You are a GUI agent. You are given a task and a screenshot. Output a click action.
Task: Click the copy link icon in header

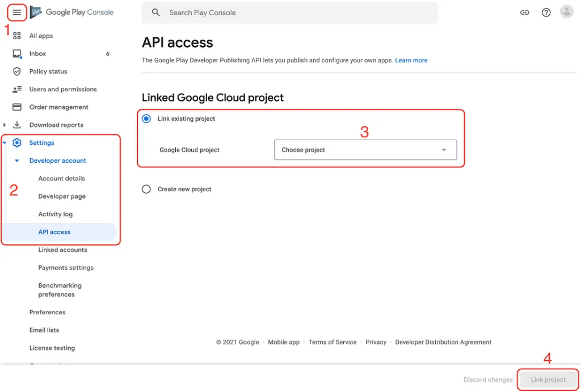pyautogui.click(x=525, y=12)
